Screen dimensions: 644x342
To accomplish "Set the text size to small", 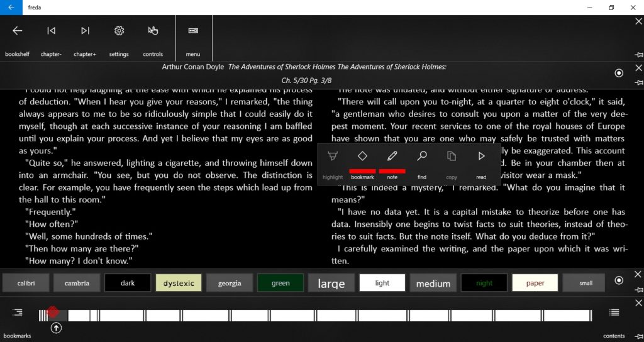I will pyautogui.click(x=586, y=283).
